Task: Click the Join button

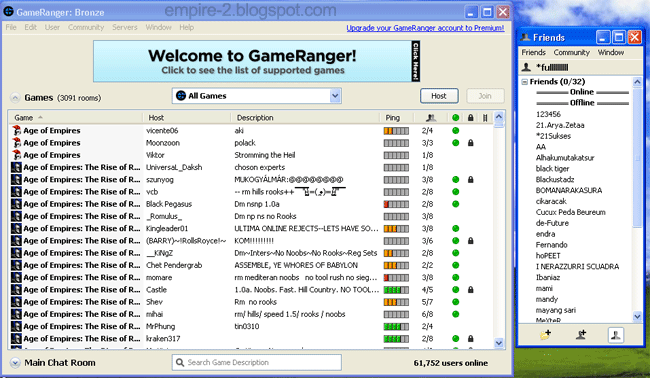Action: point(485,96)
